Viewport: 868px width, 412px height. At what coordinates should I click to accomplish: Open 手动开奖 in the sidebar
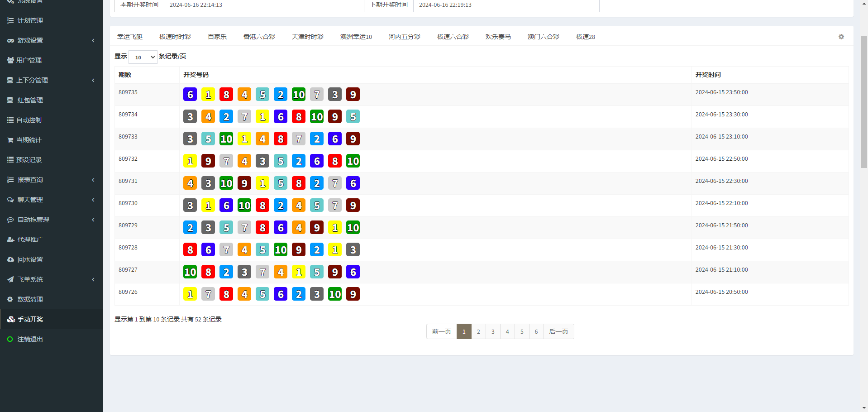30,319
